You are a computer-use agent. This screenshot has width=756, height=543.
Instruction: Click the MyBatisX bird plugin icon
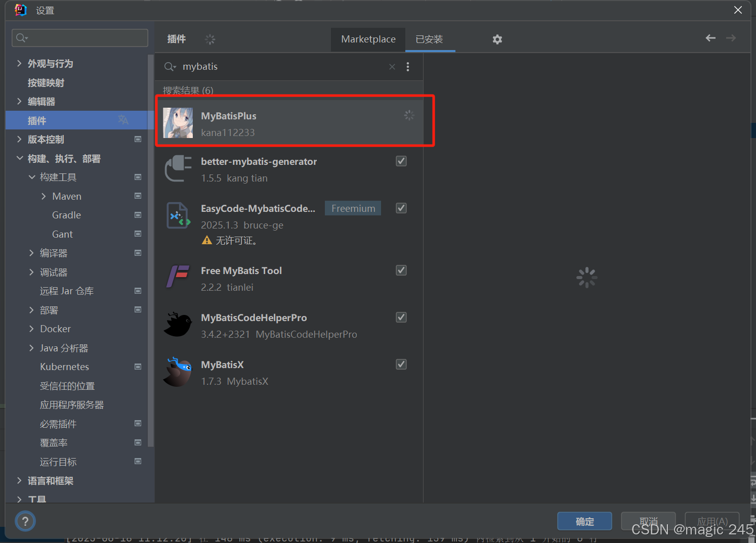[178, 372]
